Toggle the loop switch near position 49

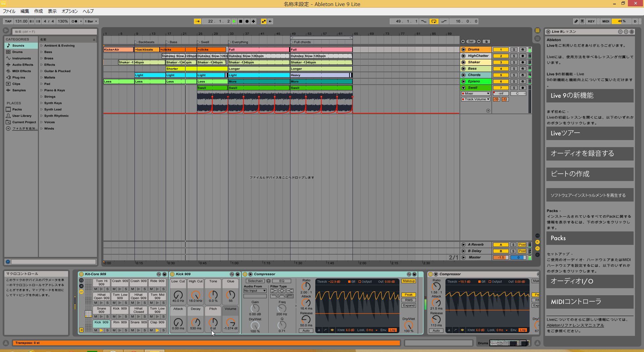point(434,21)
